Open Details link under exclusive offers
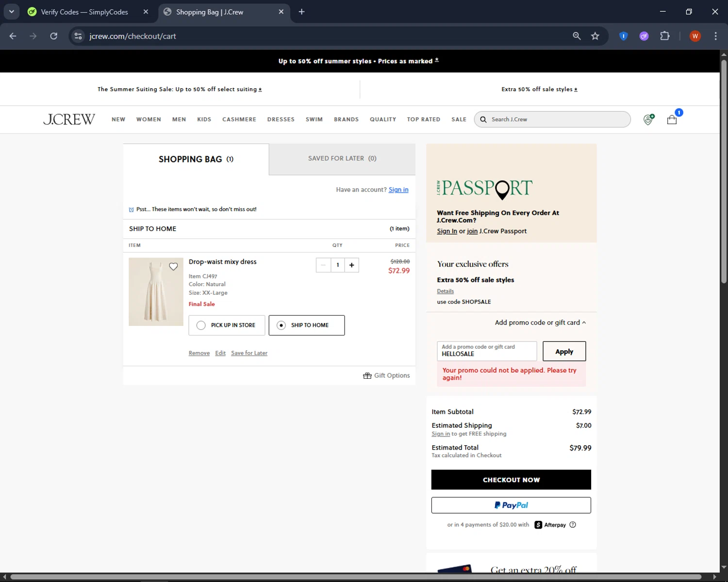The height and width of the screenshot is (582, 728). 445,291
